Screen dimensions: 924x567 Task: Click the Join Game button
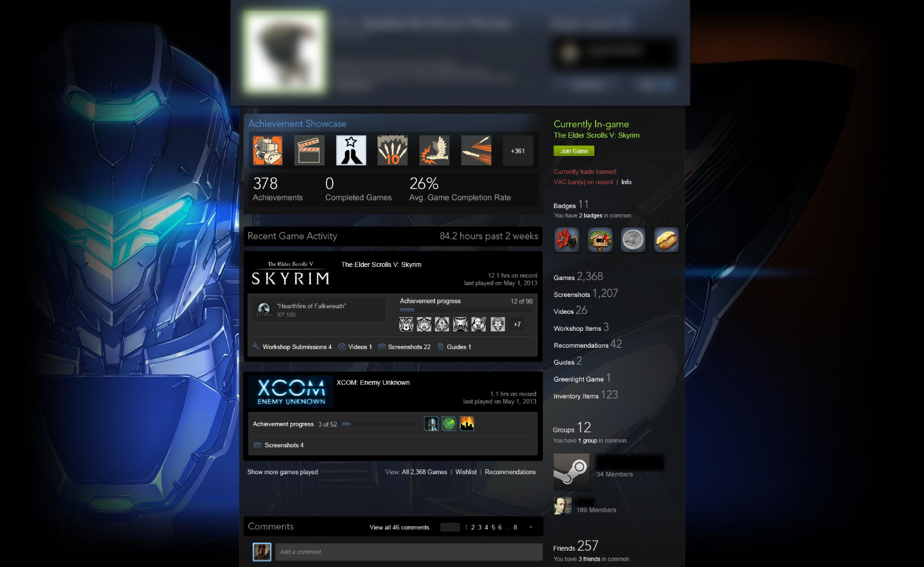574,151
